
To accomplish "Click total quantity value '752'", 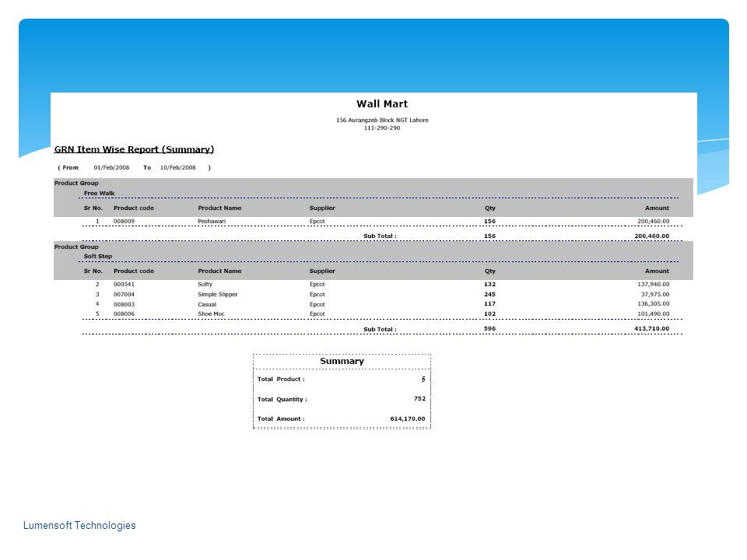I will 419,398.
